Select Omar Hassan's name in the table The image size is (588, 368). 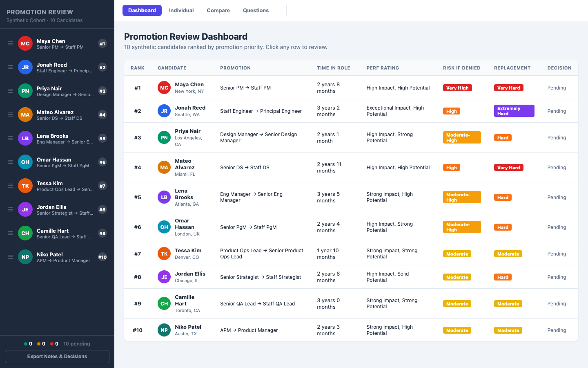click(x=185, y=224)
